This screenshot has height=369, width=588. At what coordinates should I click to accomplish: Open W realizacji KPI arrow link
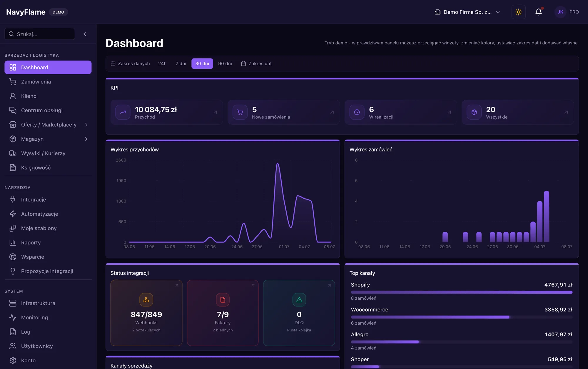[x=449, y=112]
